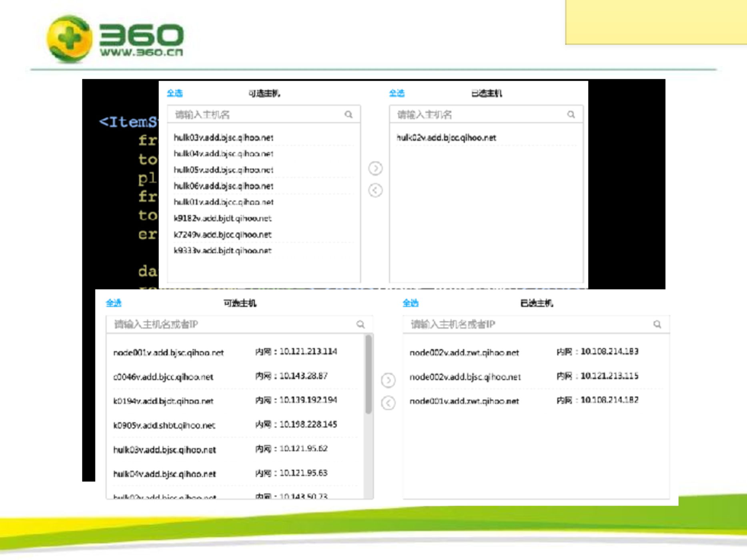This screenshot has height=560, width=747.
Task: Click lower move-right arrow button
Action: 388,380
